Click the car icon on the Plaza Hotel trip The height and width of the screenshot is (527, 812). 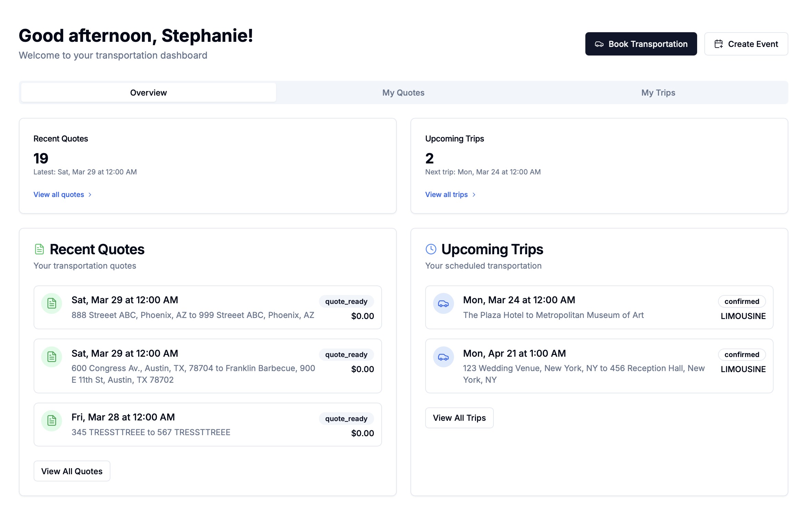pyautogui.click(x=443, y=303)
